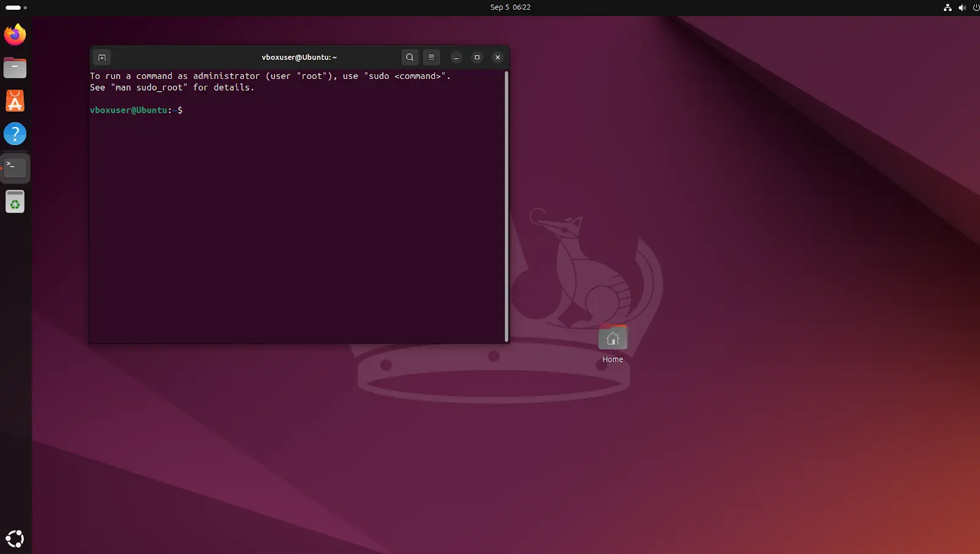The width and height of the screenshot is (980, 554).
Task: Open Help from the dock
Action: 15,134
